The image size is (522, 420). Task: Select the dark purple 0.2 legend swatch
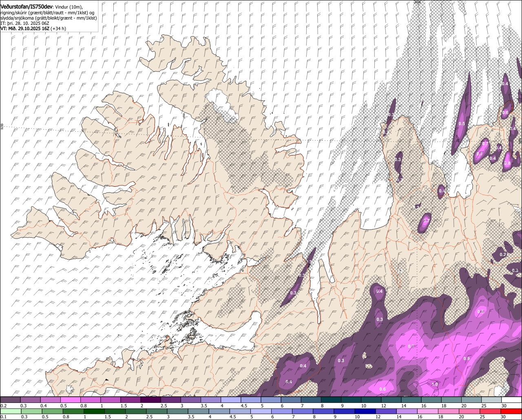click(x=10, y=400)
